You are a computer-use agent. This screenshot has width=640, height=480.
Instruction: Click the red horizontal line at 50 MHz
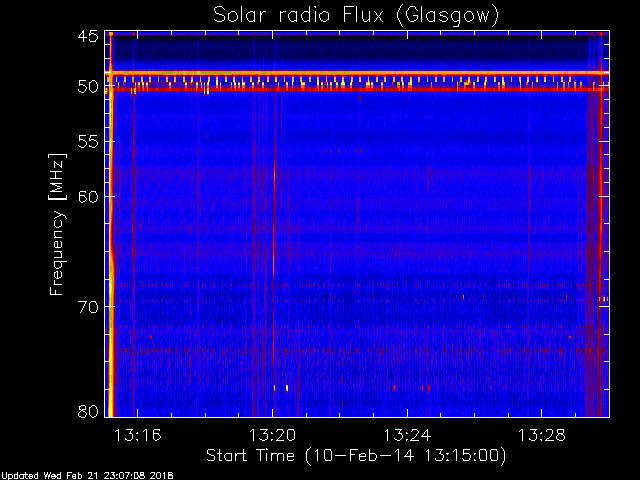point(355,89)
